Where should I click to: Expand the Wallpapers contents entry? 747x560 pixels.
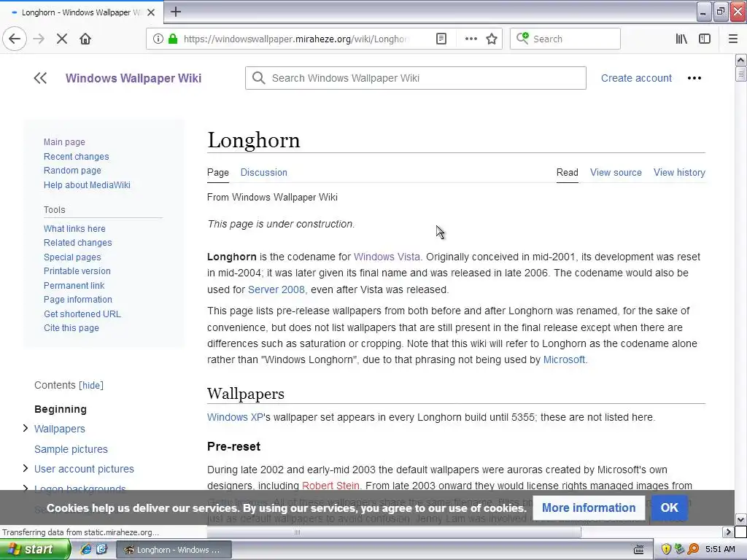coord(26,429)
